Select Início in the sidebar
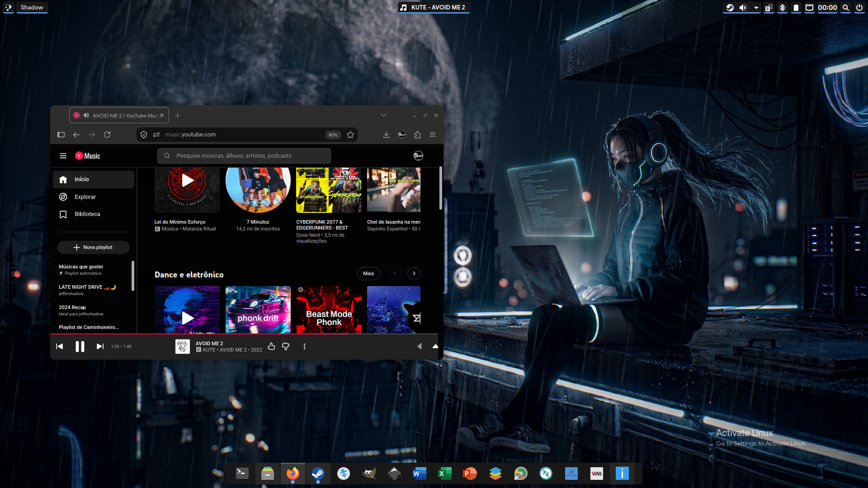868x488 pixels. [94, 179]
